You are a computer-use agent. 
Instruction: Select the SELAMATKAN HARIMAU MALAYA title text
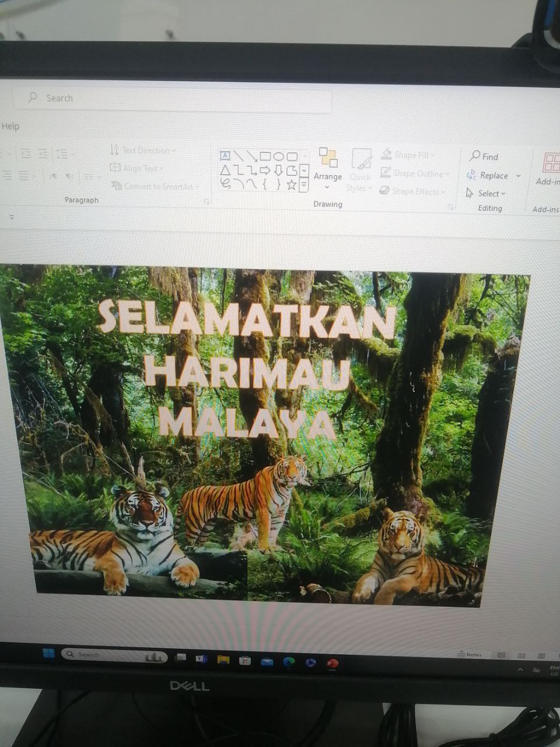[247, 369]
